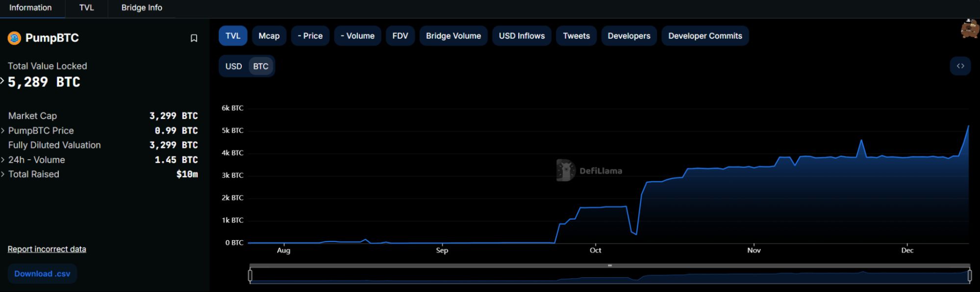
Task: Click the Report incorrect data link
Action: pos(47,249)
